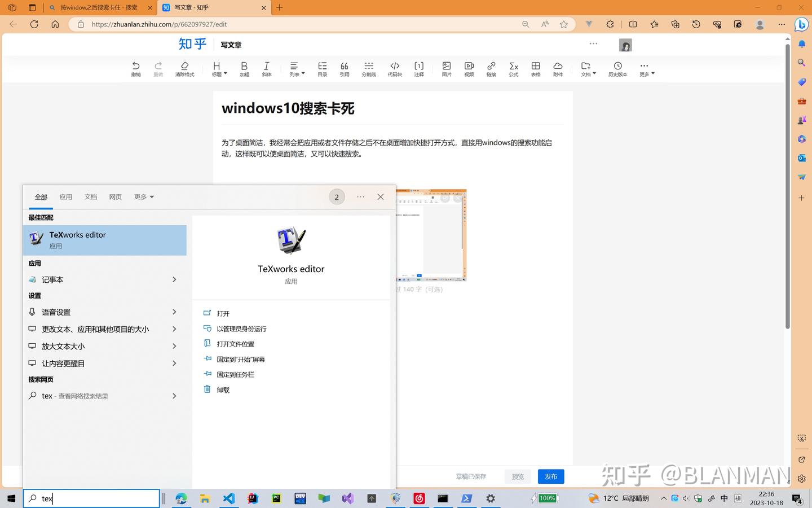Image resolution: width=812 pixels, height=508 pixels.
Task: Open search panel options ellipsis
Action: (x=361, y=196)
